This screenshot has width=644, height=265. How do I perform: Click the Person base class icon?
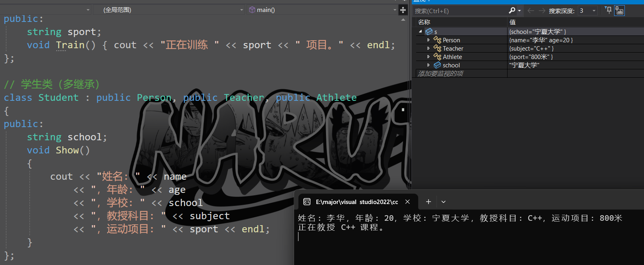(x=437, y=40)
